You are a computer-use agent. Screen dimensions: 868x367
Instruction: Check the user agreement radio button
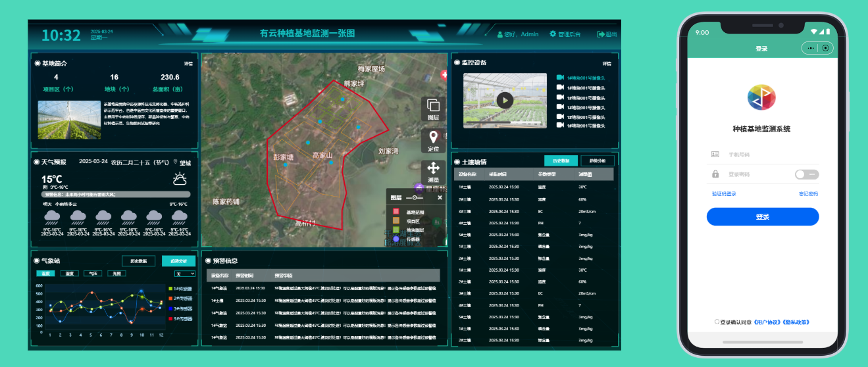click(x=717, y=322)
